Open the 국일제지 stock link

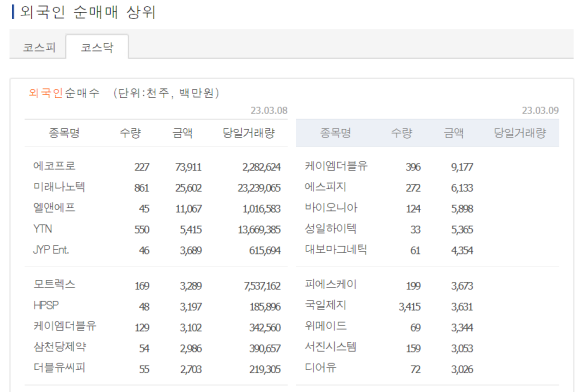326,305
